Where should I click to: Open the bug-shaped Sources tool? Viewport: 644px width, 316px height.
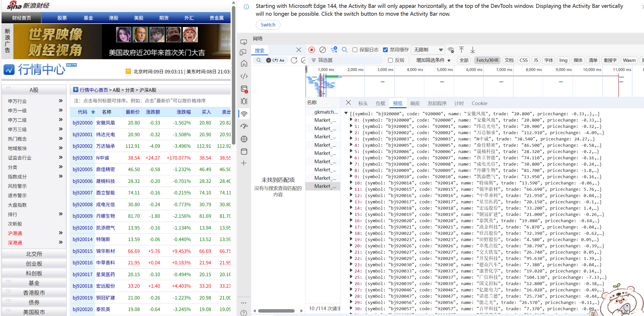point(244,101)
